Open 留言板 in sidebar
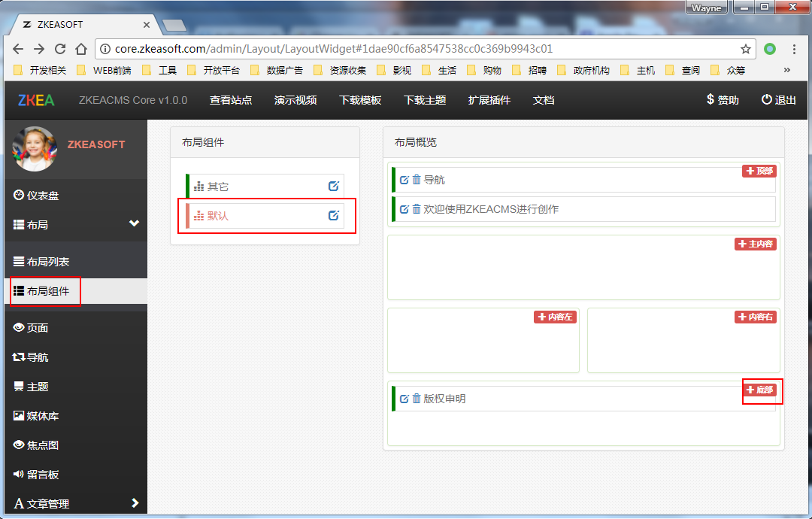 (x=76, y=475)
